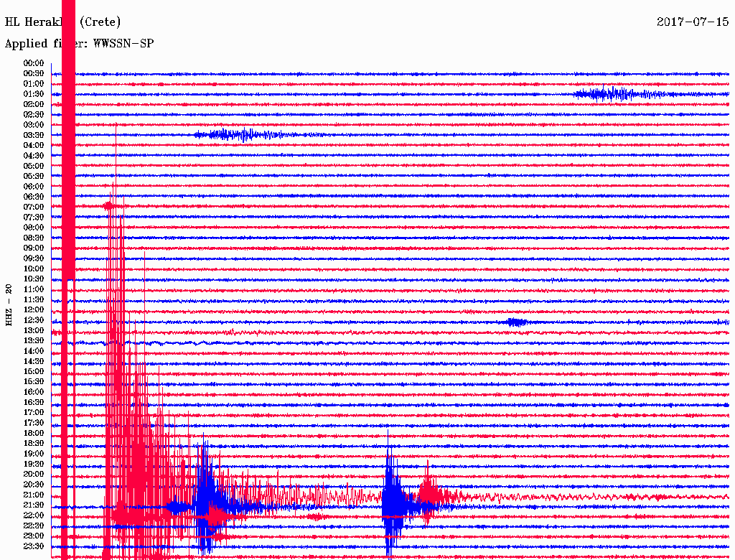Image resolution: width=735 pixels, height=560 pixels.
Task: Click the small blue event on the 12:30 trace
Action: pyautogui.click(x=517, y=322)
